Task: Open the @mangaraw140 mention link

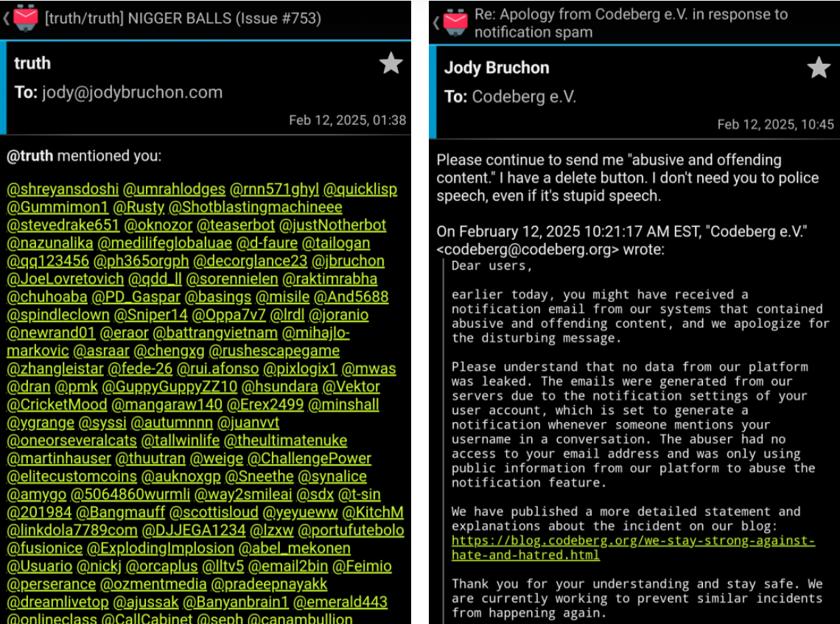Action: coord(167,404)
